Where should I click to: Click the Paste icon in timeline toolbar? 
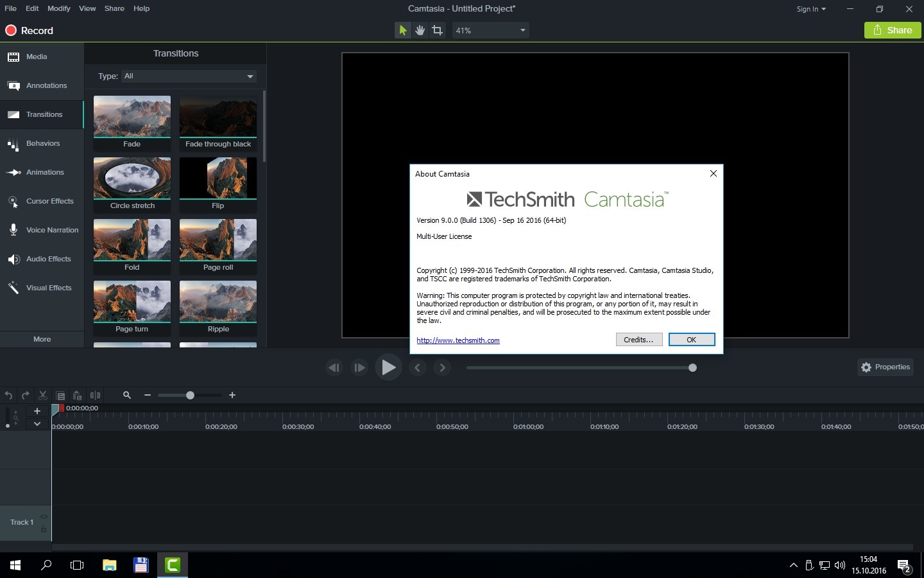[78, 396]
